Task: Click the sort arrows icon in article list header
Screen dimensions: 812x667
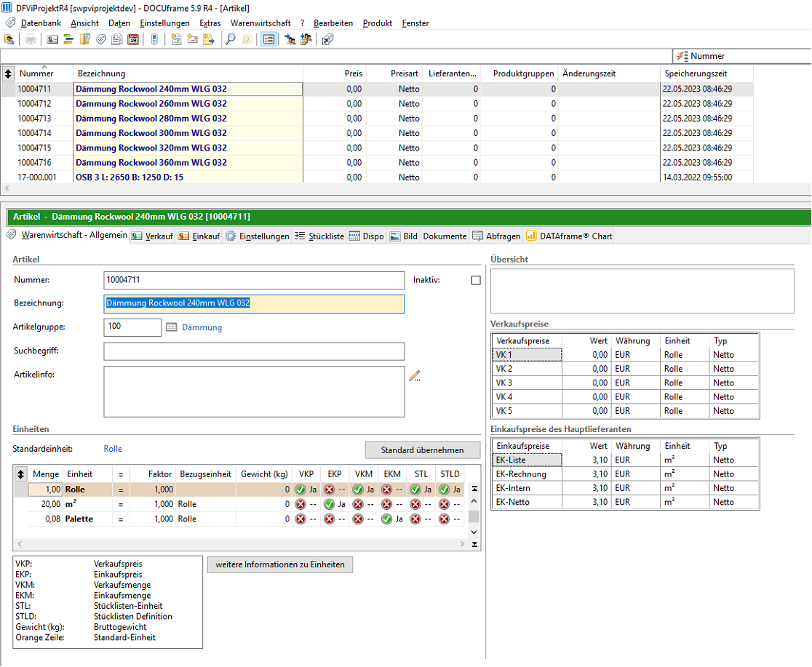Action: 8,73
